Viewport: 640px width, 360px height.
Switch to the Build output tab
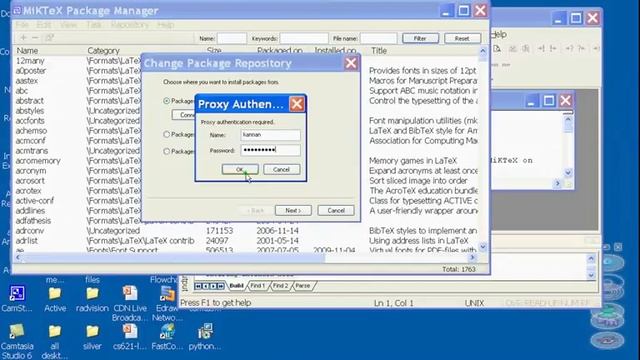click(x=236, y=286)
